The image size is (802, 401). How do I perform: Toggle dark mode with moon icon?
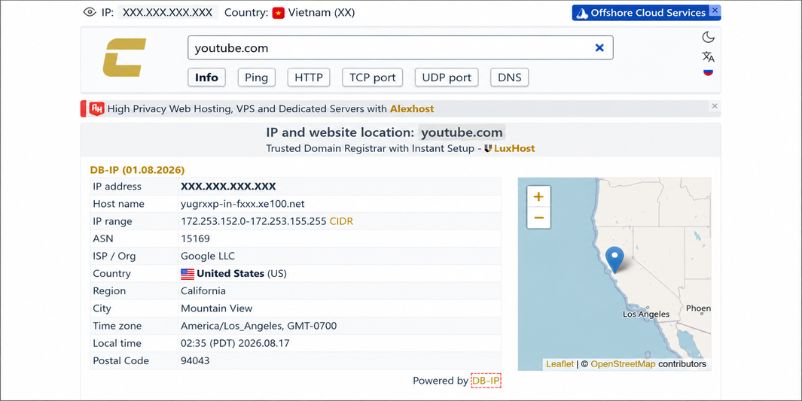coord(708,37)
